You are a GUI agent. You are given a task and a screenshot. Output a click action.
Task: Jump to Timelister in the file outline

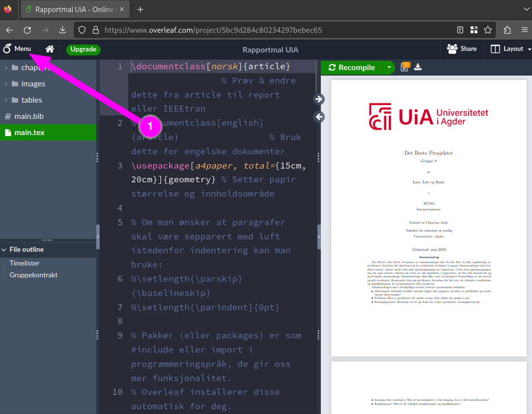coord(25,263)
